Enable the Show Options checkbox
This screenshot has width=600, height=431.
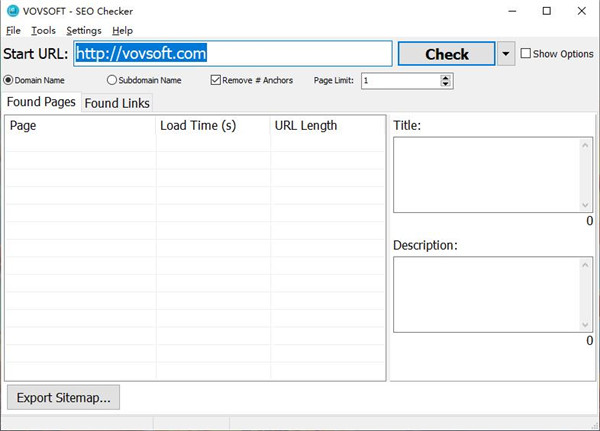coord(526,54)
